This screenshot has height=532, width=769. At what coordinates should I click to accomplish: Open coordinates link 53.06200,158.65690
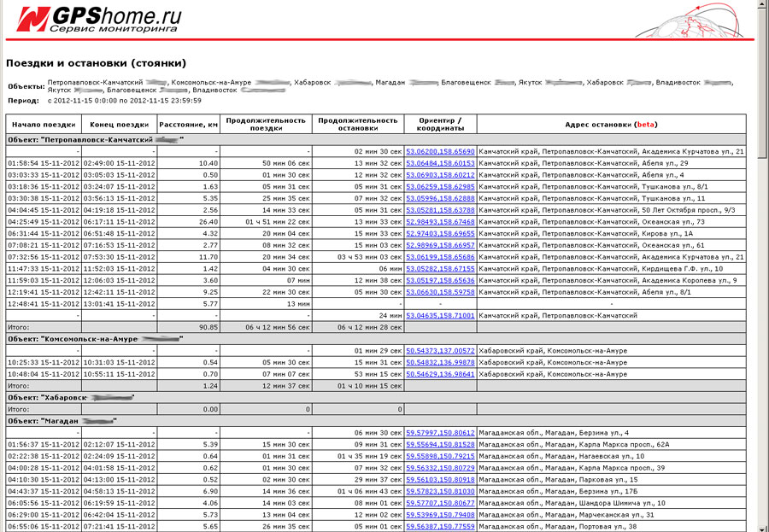[x=440, y=151]
